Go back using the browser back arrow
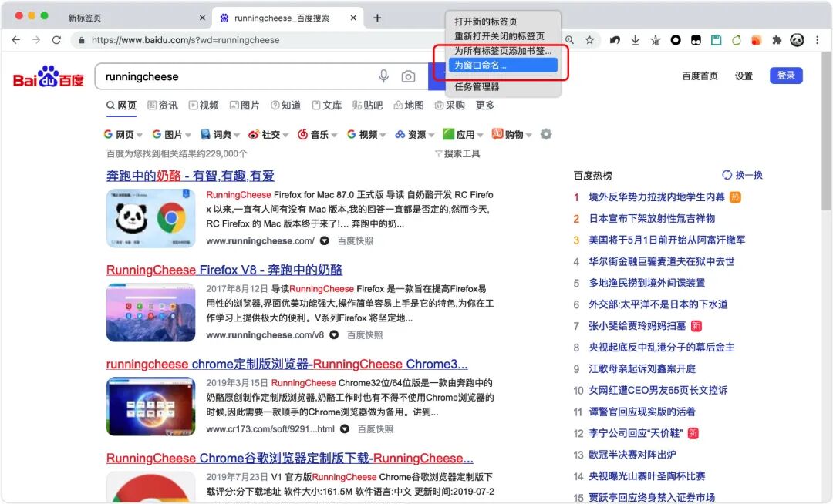 (x=16, y=40)
